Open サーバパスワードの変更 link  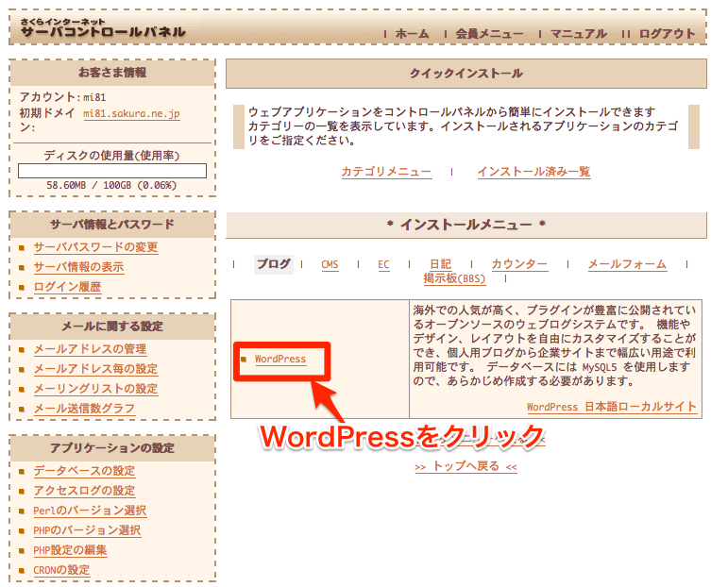[x=95, y=247]
